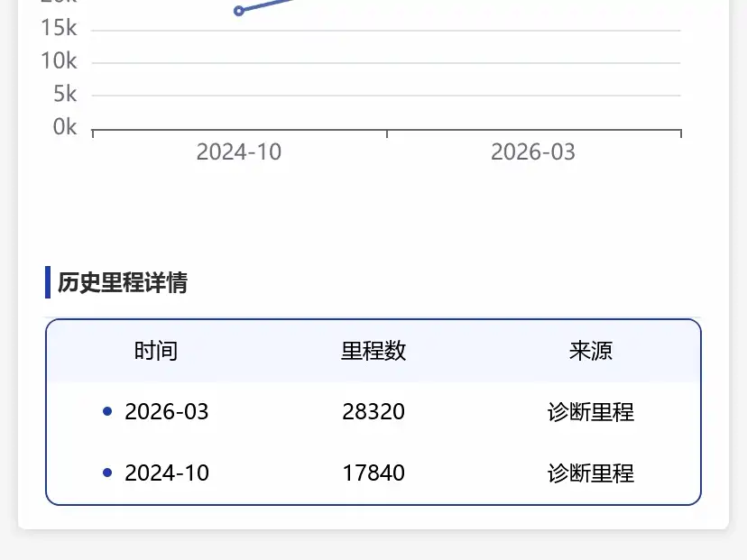Click the 10k y-axis label
Image resolution: width=747 pixels, height=560 pixels.
point(59,60)
